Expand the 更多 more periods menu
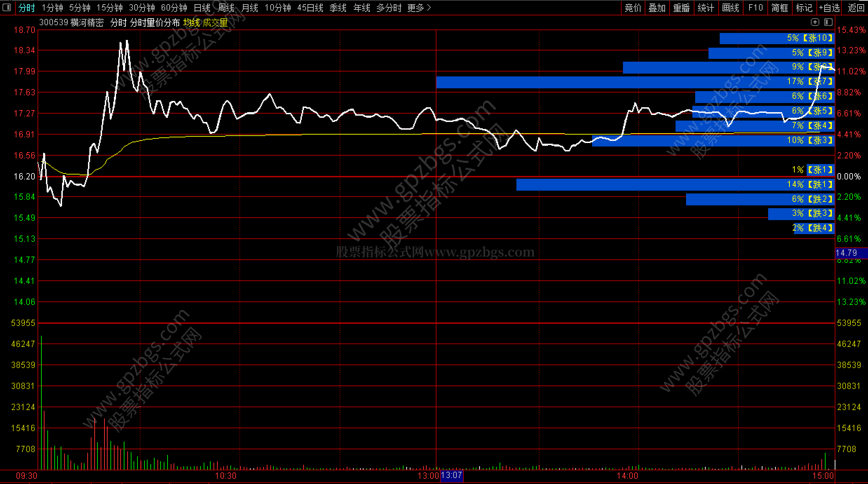Viewport: 868px width, 484px height. click(419, 8)
